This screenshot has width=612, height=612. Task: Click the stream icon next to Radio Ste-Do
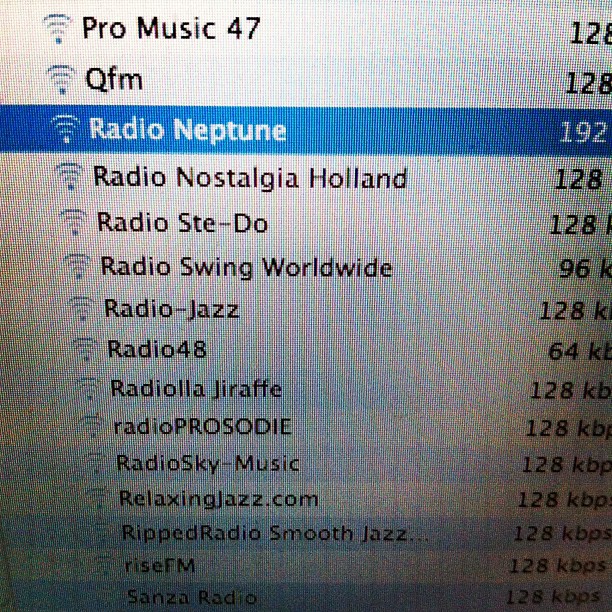(x=73, y=222)
